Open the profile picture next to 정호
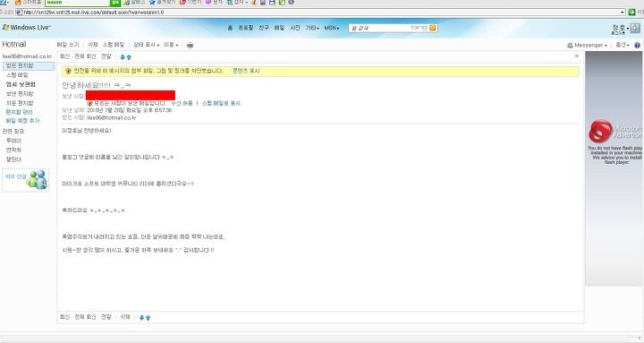 [x=635, y=28]
